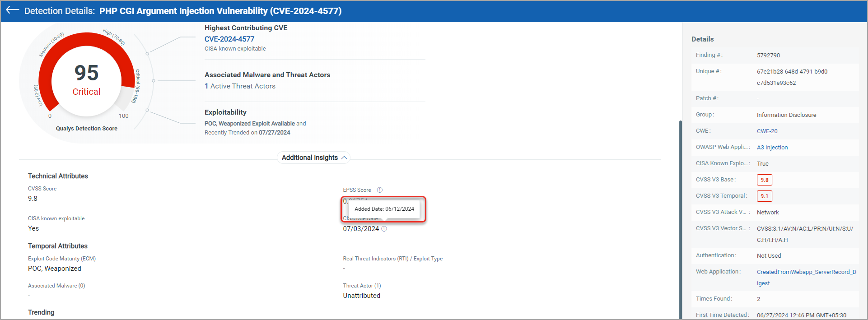Image resolution: width=868 pixels, height=320 pixels.
Task: Click the CVSS Score 9.8 value
Action: click(33, 199)
